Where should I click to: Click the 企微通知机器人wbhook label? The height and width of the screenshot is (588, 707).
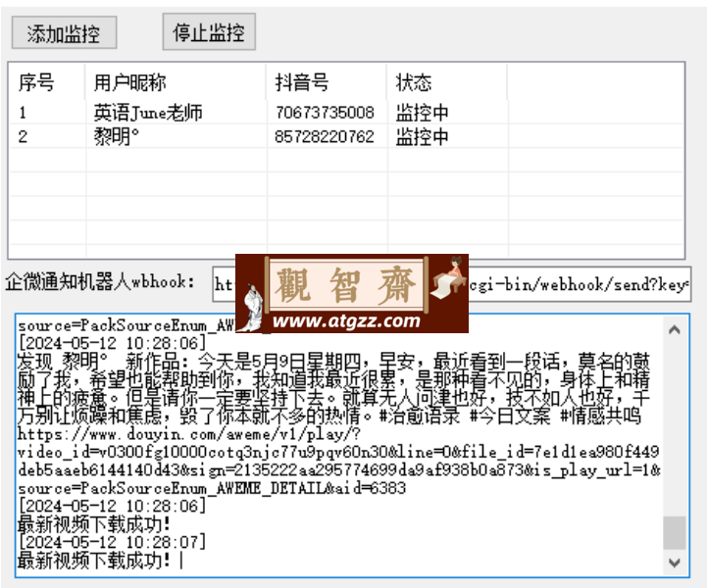[100, 282]
